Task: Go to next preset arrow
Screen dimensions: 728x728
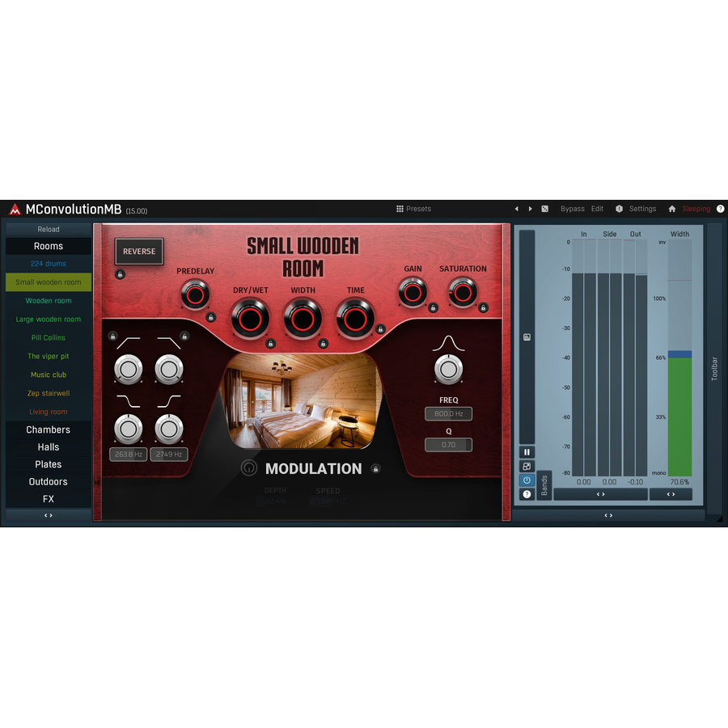Action: click(530, 209)
